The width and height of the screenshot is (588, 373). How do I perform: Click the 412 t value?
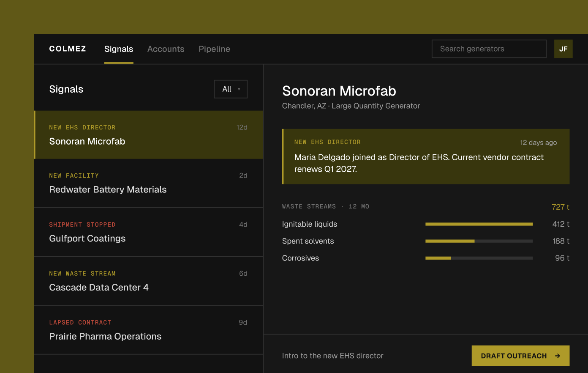[x=561, y=224]
